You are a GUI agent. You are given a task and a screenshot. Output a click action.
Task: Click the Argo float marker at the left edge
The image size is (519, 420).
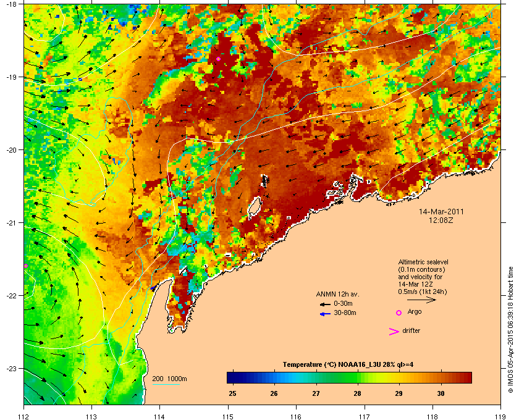point(25,266)
